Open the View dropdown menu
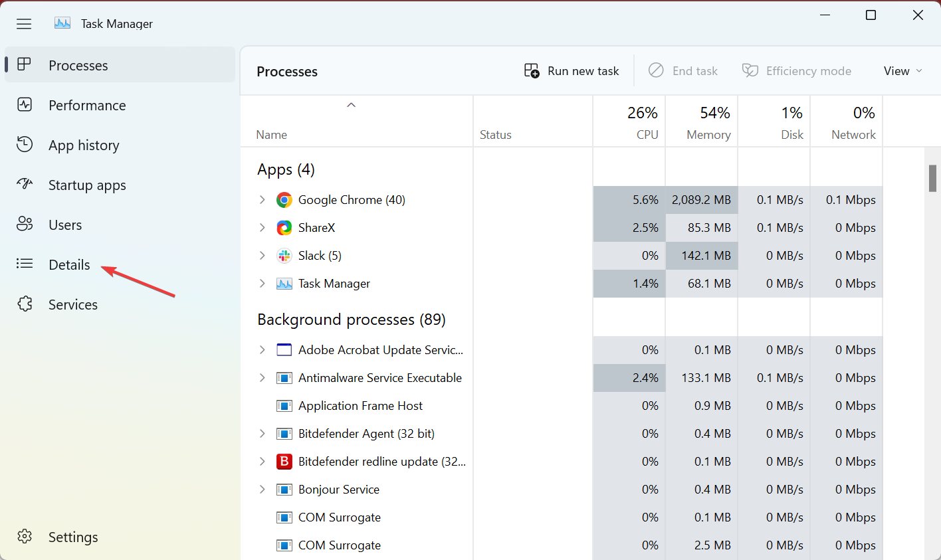Screen dimensions: 941x560 point(902,70)
